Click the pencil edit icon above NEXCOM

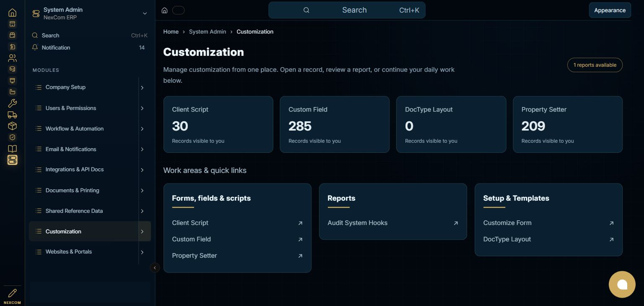[x=12, y=293]
